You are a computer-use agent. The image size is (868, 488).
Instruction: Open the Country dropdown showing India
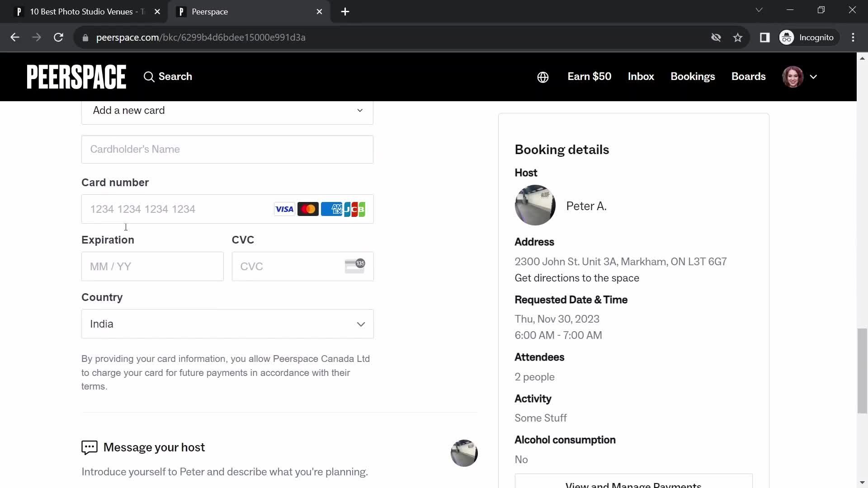click(227, 324)
